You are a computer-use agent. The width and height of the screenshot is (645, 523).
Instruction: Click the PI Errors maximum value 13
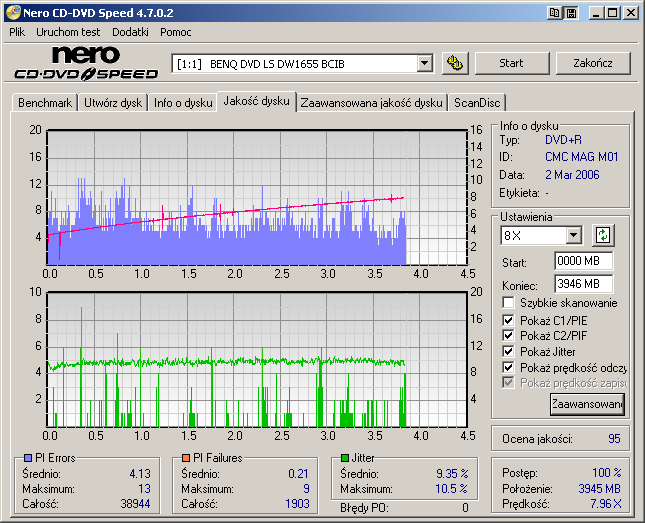tap(144, 489)
